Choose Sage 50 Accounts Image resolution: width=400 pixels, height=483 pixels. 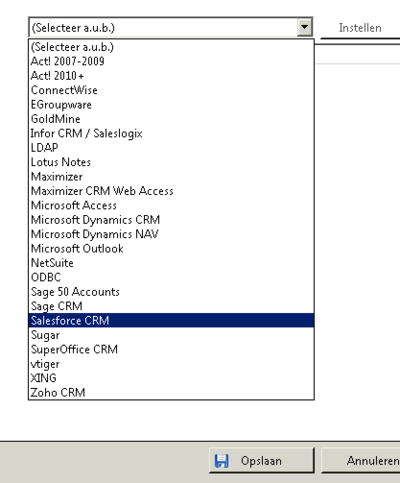(171, 292)
